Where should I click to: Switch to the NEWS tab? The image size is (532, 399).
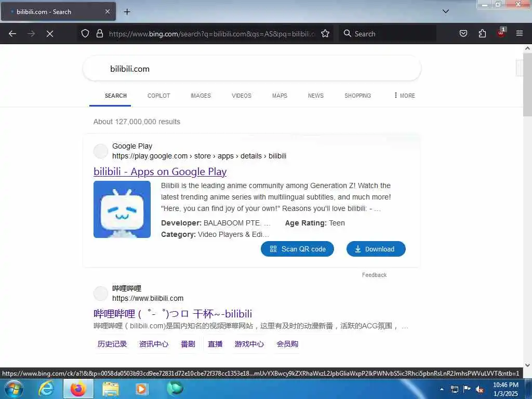coord(316,96)
